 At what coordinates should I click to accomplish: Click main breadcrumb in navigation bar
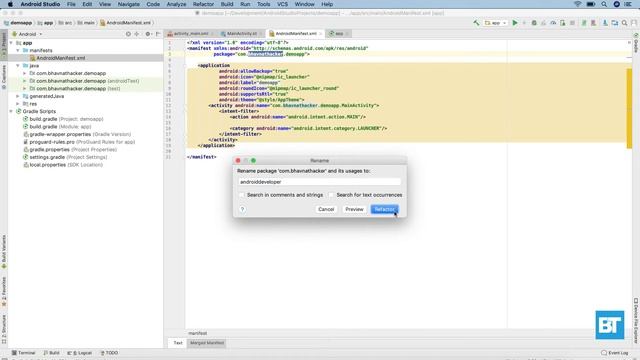86,23
